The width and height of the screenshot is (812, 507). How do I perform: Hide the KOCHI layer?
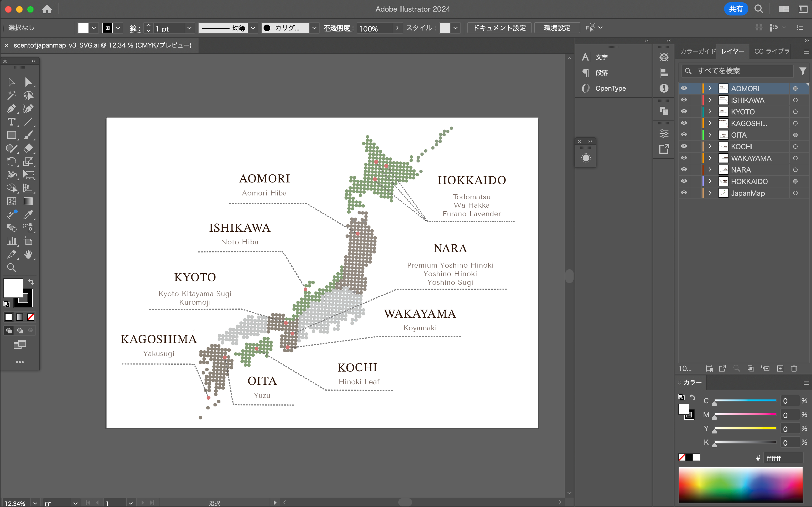684,146
